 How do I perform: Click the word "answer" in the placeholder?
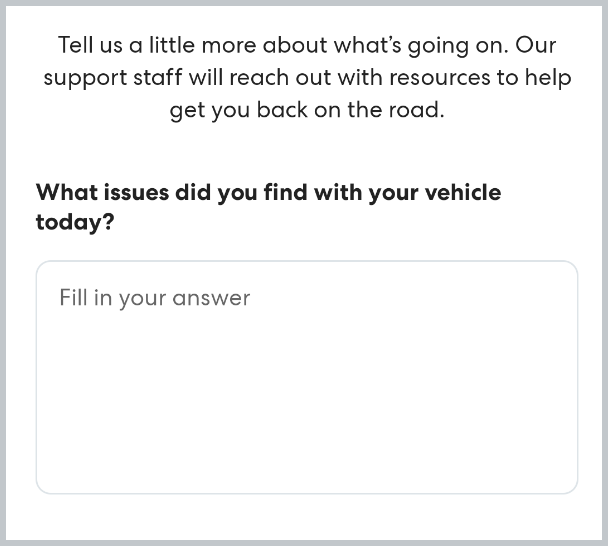click(211, 298)
